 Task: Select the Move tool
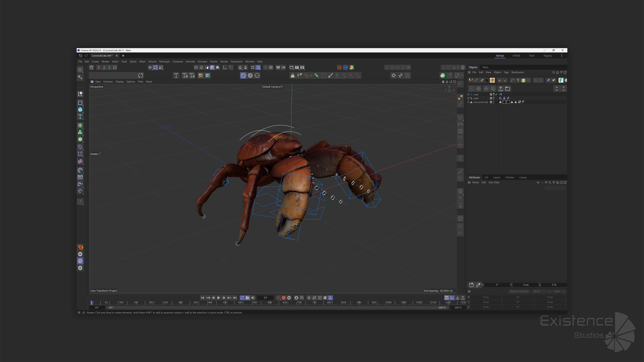150,67
